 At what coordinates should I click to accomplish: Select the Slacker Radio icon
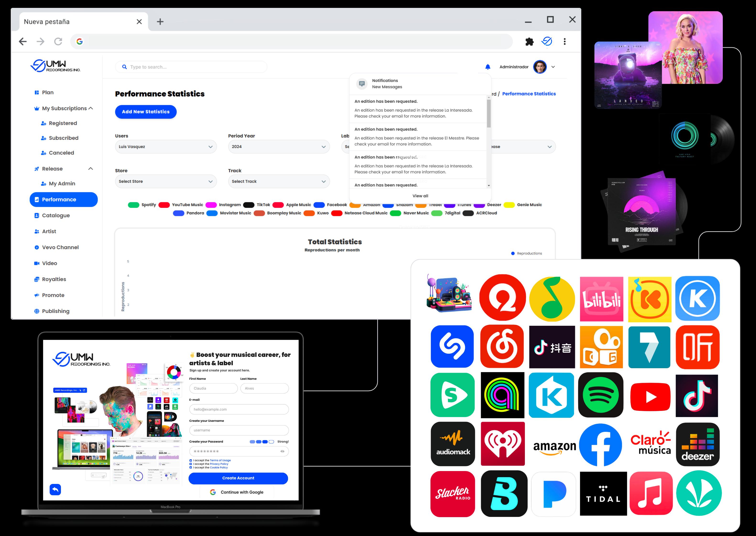(452, 494)
